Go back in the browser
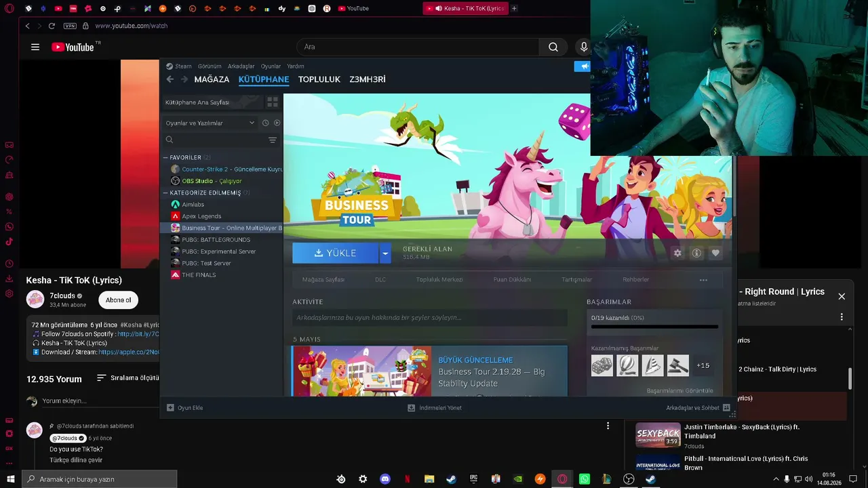This screenshot has width=868, height=488. click(27, 26)
